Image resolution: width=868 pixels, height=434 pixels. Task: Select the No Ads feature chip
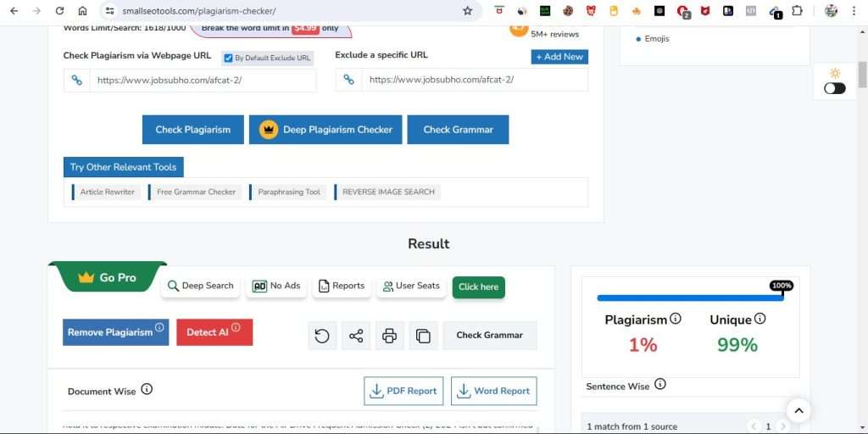276,287
